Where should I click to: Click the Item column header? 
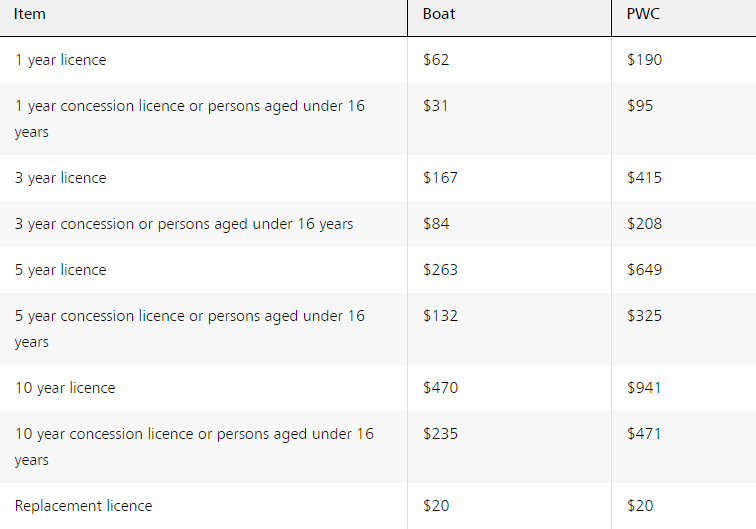30,15
